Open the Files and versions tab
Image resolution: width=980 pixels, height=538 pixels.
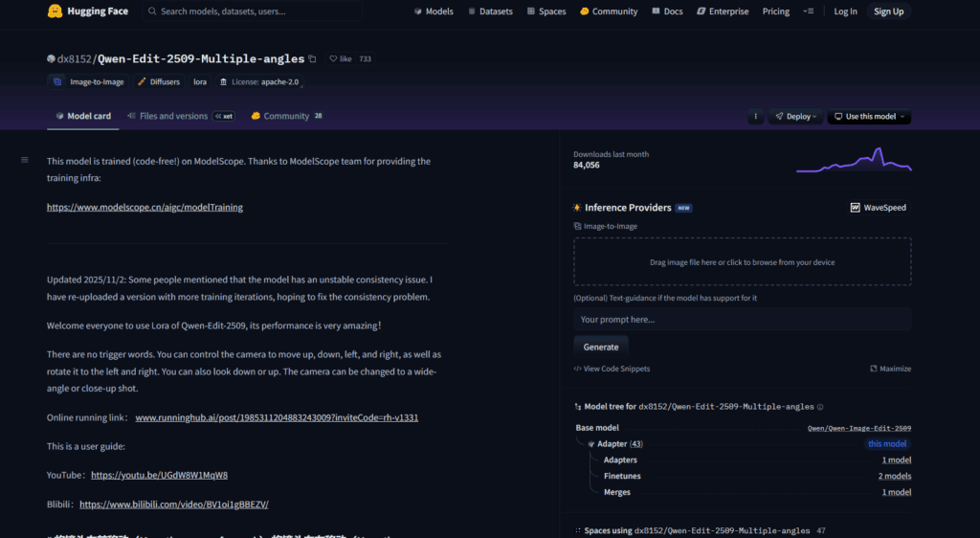coord(181,116)
